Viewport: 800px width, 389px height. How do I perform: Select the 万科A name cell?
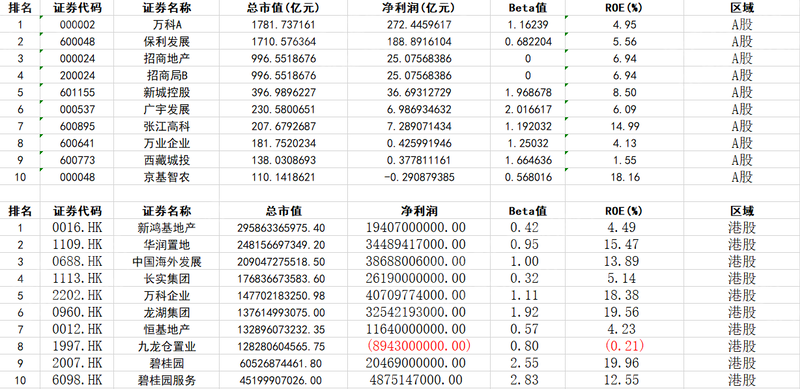166,25
